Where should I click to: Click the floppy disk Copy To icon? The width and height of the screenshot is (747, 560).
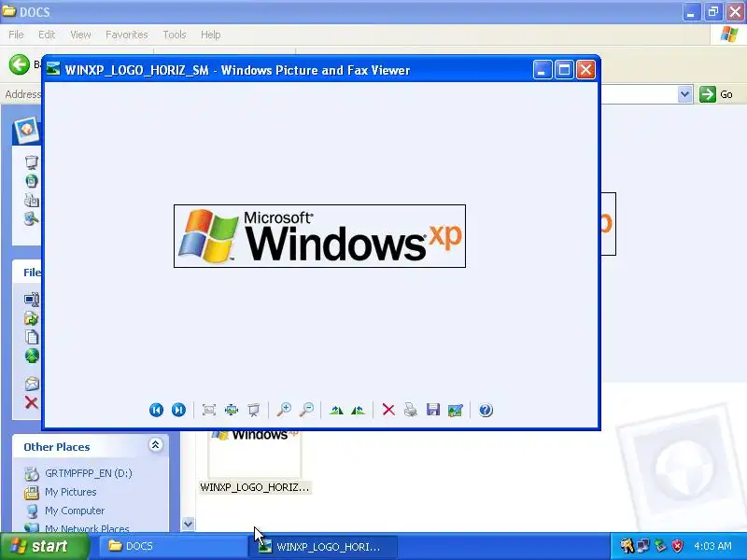click(433, 410)
